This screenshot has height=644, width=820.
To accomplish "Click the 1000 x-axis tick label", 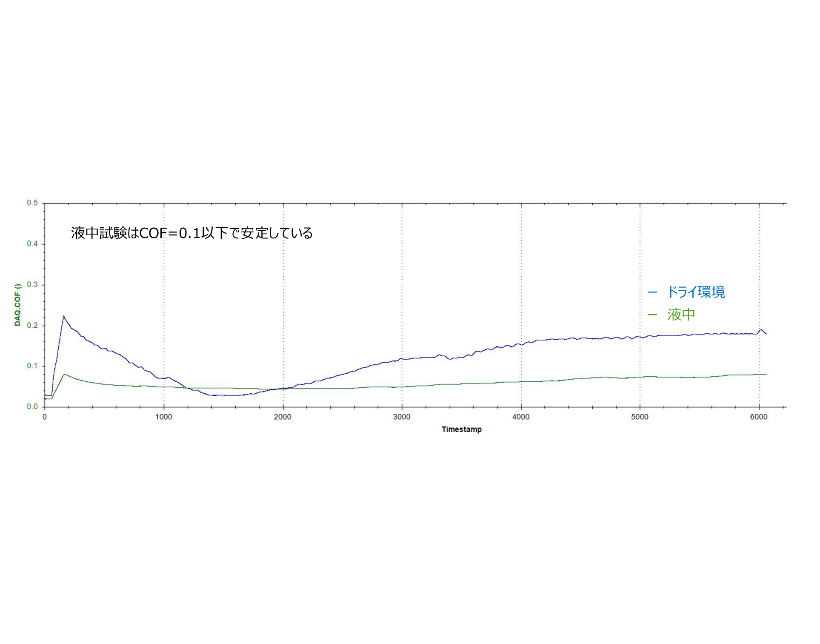I will click(x=164, y=417).
